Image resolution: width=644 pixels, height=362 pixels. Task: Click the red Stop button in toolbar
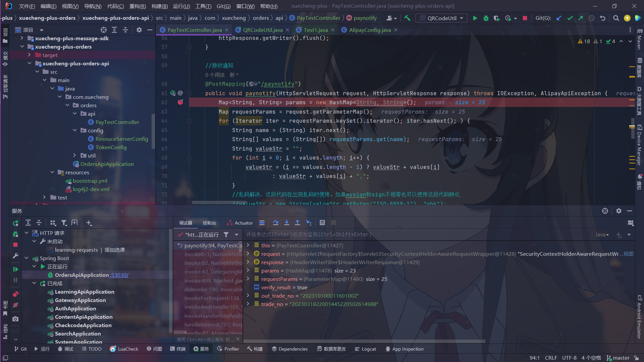pyautogui.click(x=525, y=18)
